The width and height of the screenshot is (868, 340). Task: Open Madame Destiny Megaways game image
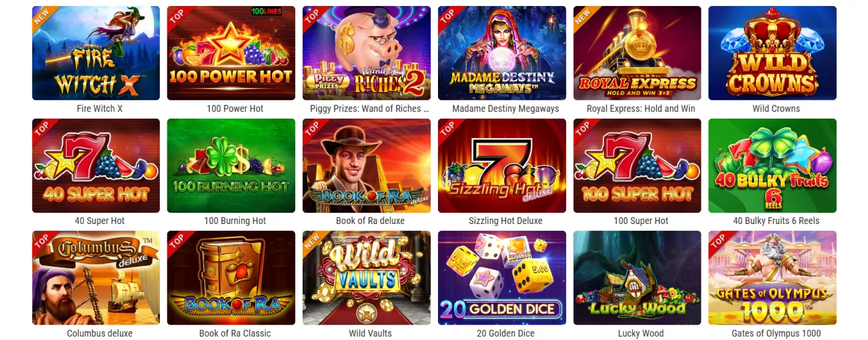point(502,53)
